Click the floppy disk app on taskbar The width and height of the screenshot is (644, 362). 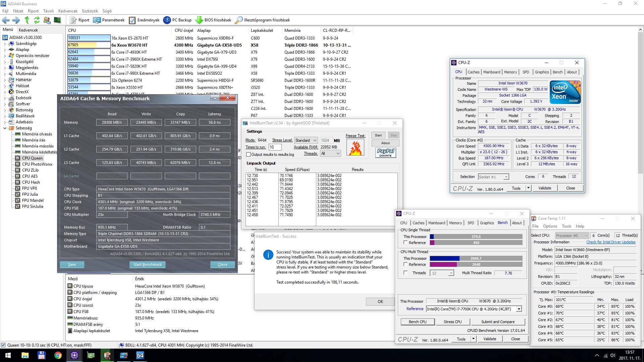point(41,355)
